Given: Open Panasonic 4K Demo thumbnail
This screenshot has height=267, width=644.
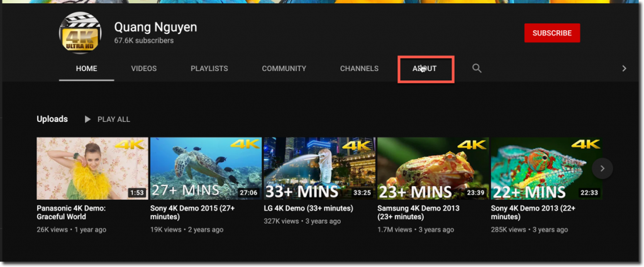Looking at the screenshot, I should [92, 168].
